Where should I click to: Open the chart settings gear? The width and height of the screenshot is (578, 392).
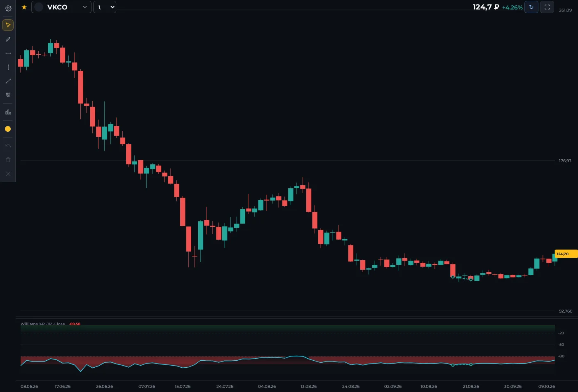(x=8, y=8)
